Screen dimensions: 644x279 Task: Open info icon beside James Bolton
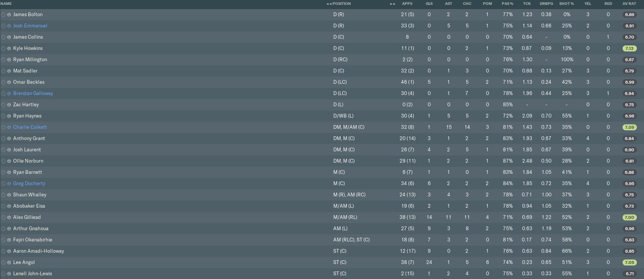coord(9,15)
